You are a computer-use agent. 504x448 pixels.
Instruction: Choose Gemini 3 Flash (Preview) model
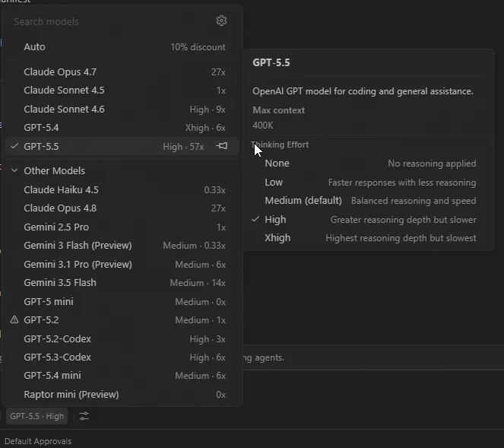[122, 246]
